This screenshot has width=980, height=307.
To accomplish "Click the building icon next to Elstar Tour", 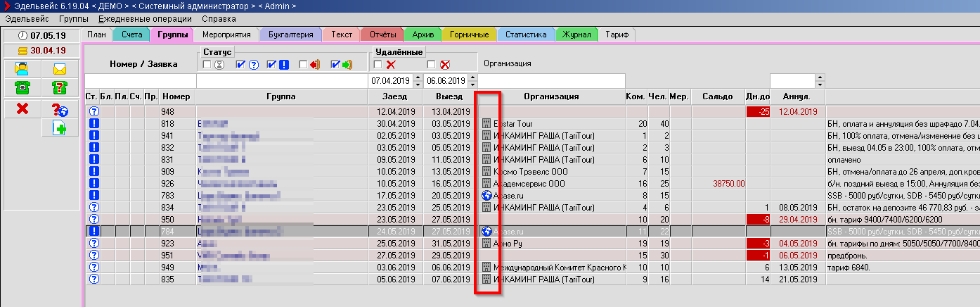I will coord(486,124).
